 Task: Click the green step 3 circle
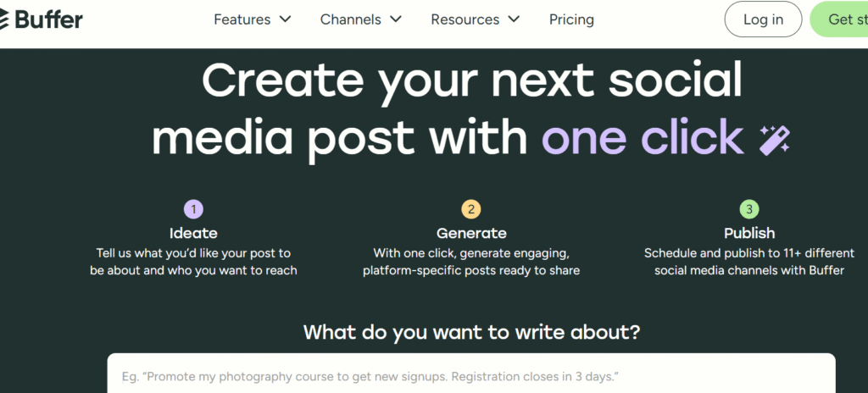(749, 209)
